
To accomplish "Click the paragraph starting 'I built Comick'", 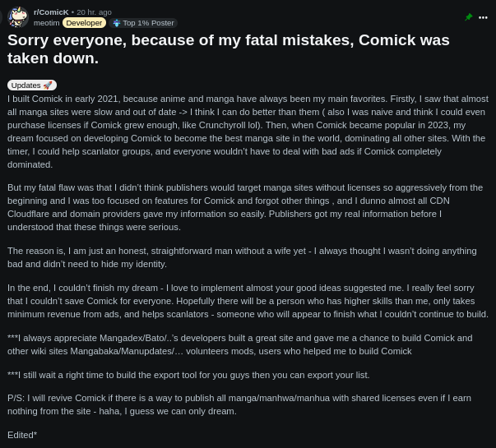I will [x=248, y=132].
